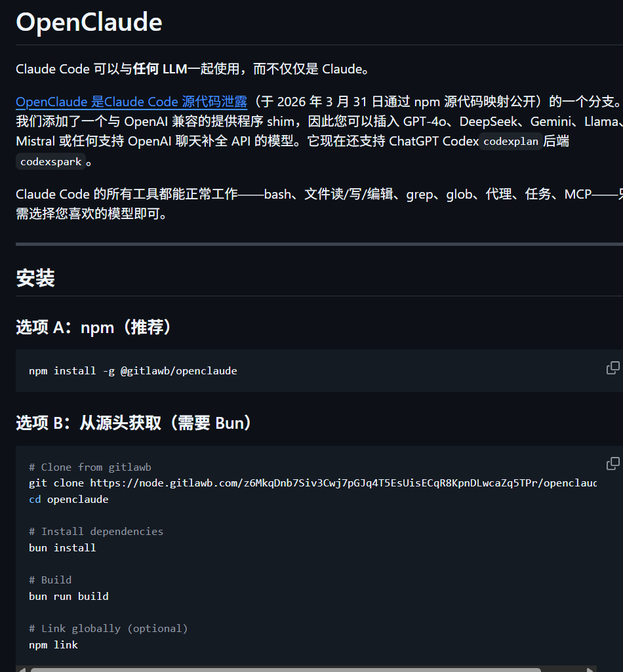The image size is (623, 672).
Task: Copy the npm install command
Action: [x=613, y=368]
